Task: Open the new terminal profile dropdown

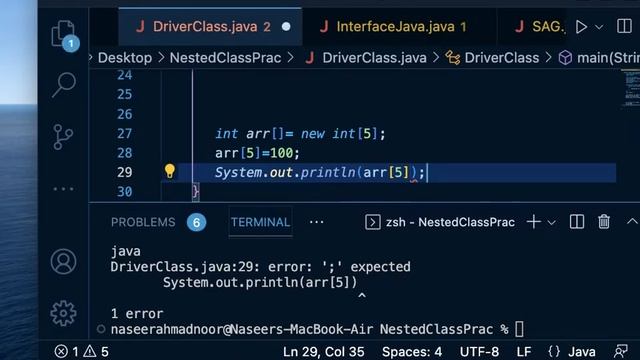Action: (551, 223)
